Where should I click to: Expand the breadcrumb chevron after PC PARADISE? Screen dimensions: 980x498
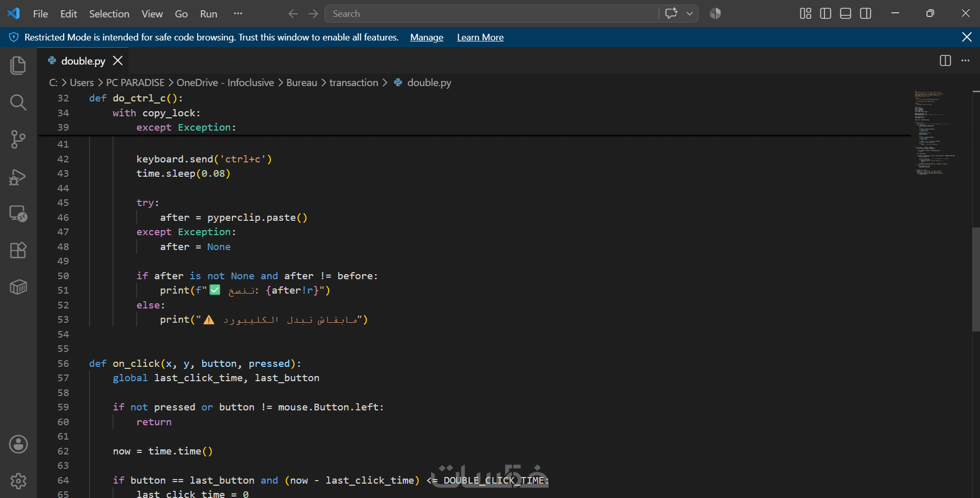coord(171,82)
